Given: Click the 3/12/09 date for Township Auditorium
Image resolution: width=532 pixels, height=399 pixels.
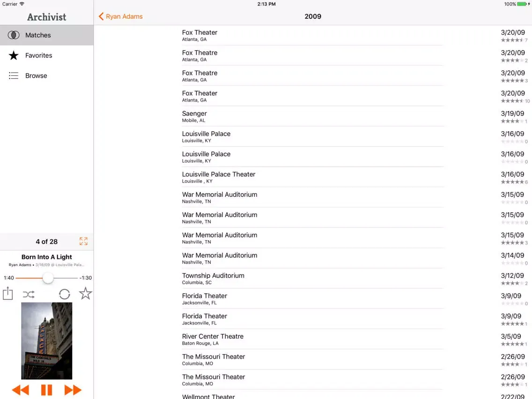Looking at the screenshot, I should tap(512, 275).
